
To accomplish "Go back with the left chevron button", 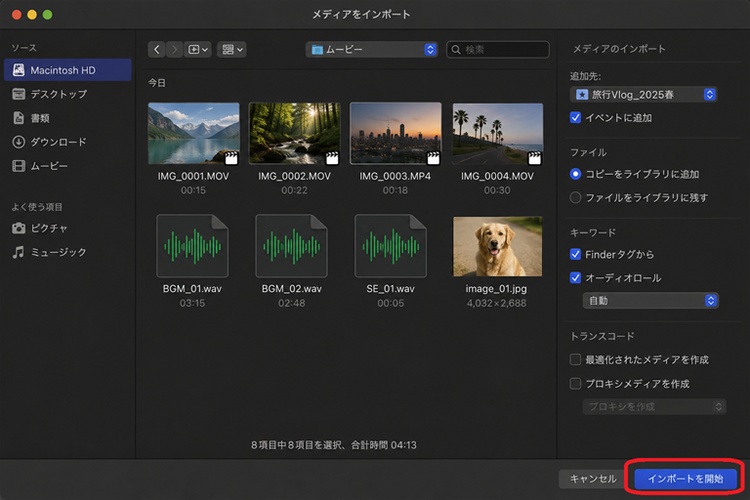I will click(156, 49).
